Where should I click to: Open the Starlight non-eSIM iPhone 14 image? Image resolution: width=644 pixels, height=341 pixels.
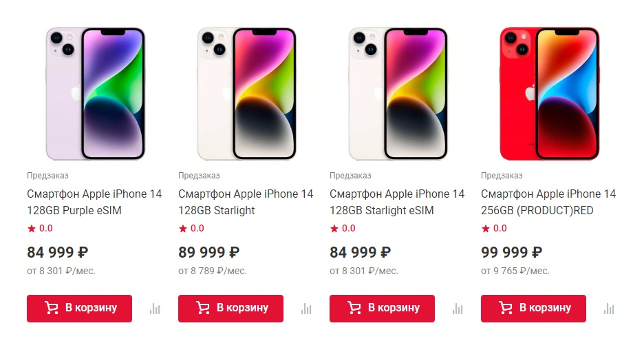pos(246,94)
